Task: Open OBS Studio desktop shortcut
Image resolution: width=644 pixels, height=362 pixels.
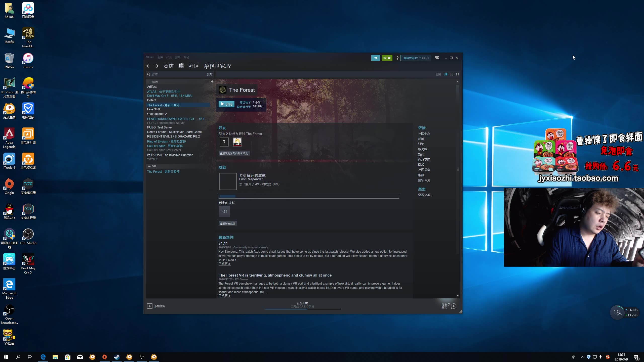Action: click(x=28, y=236)
